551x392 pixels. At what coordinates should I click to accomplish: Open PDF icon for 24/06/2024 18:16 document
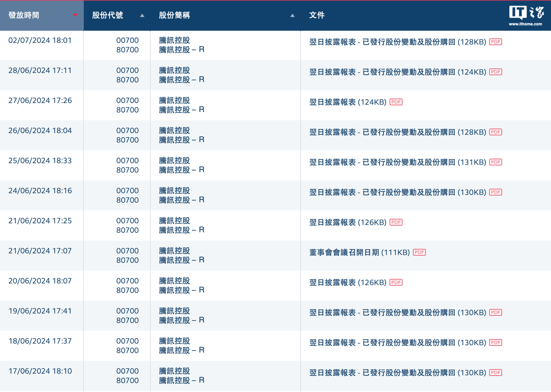click(x=496, y=192)
